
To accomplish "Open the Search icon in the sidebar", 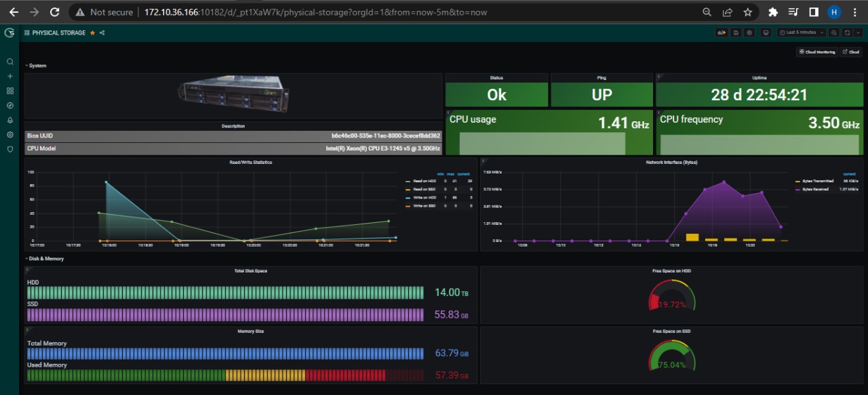I will click(9, 62).
